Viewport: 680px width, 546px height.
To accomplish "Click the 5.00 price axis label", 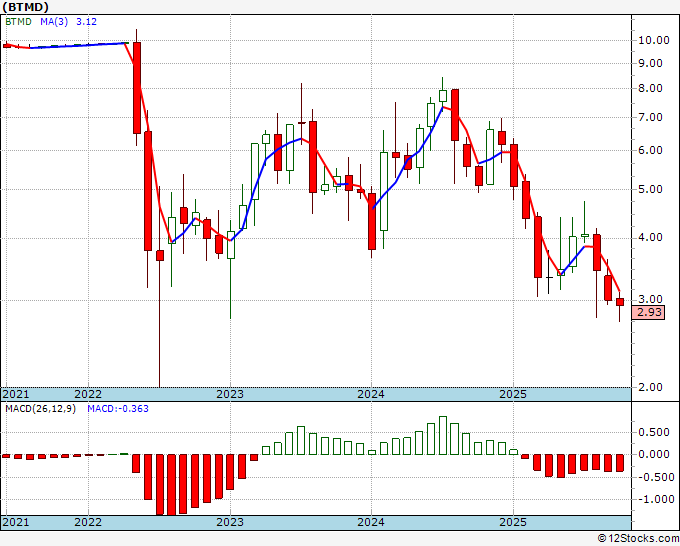I will tap(650, 190).
